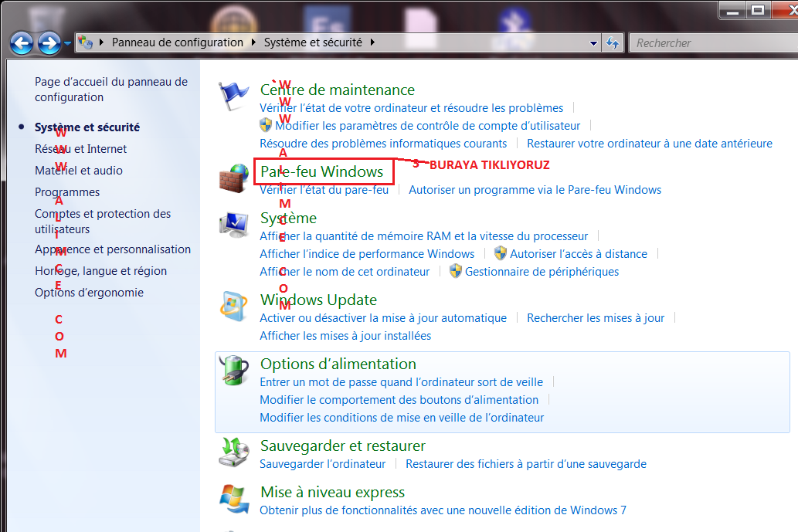Viewport: 798px width, 532px height.
Task: Click Modifier le comportement des boutons d'alimentation
Action: pos(399,400)
